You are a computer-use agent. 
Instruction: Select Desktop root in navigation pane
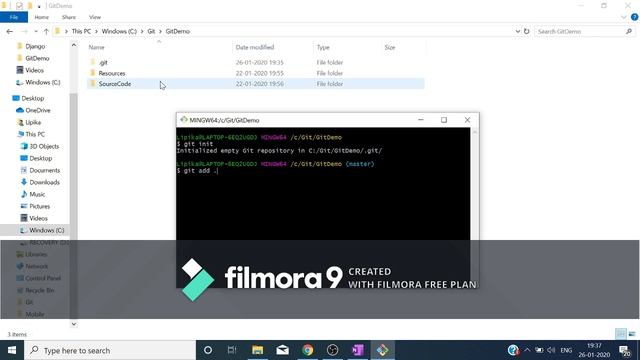33,98
